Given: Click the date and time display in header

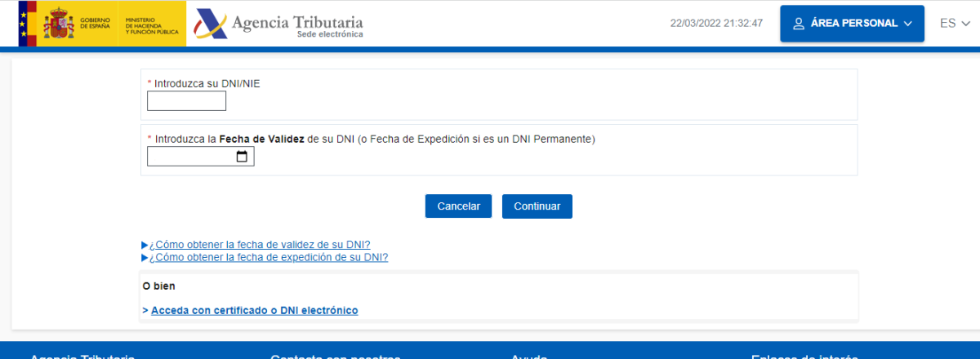Looking at the screenshot, I should coord(716,24).
